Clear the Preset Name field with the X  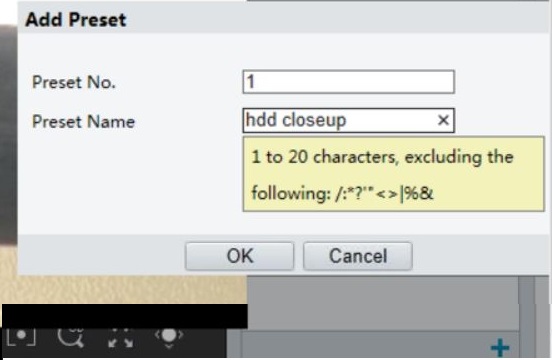tap(443, 120)
